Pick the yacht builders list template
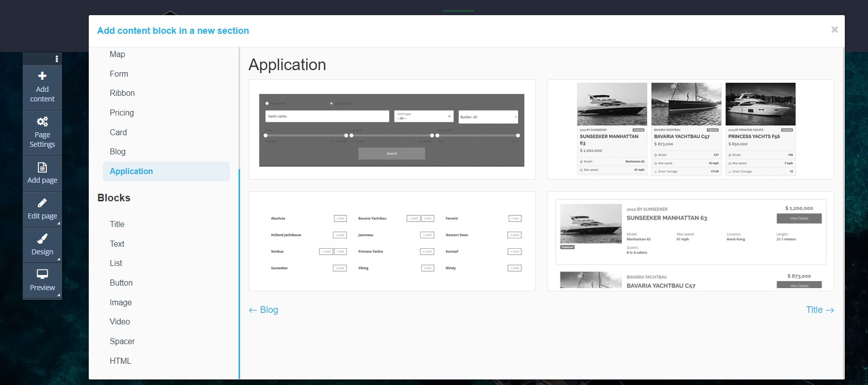This screenshot has height=385, width=868. [392, 241]
